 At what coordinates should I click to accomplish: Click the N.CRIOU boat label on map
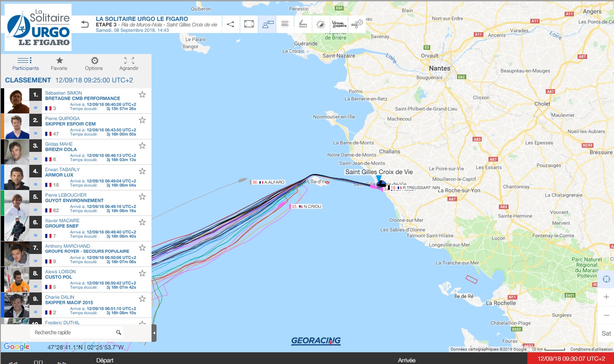point(306,207)
